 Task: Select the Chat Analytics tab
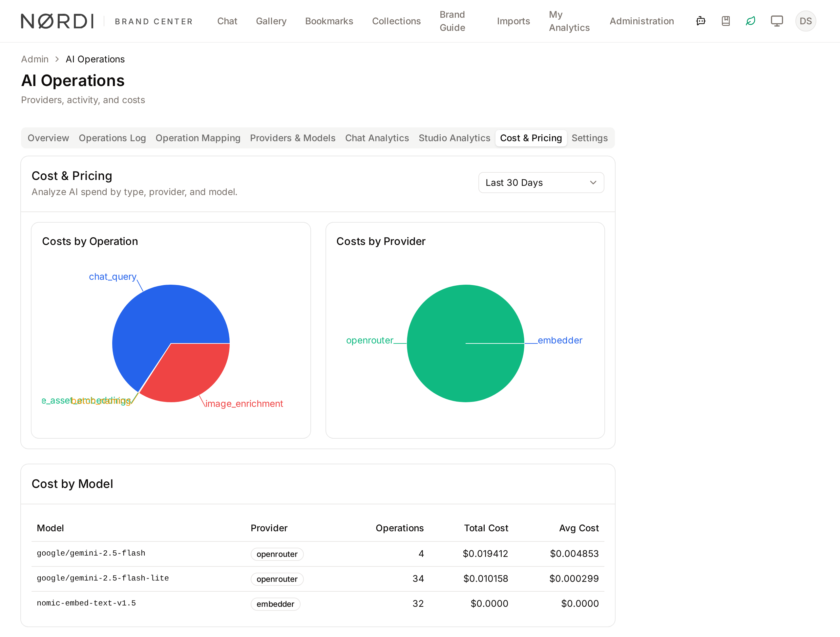377,138
